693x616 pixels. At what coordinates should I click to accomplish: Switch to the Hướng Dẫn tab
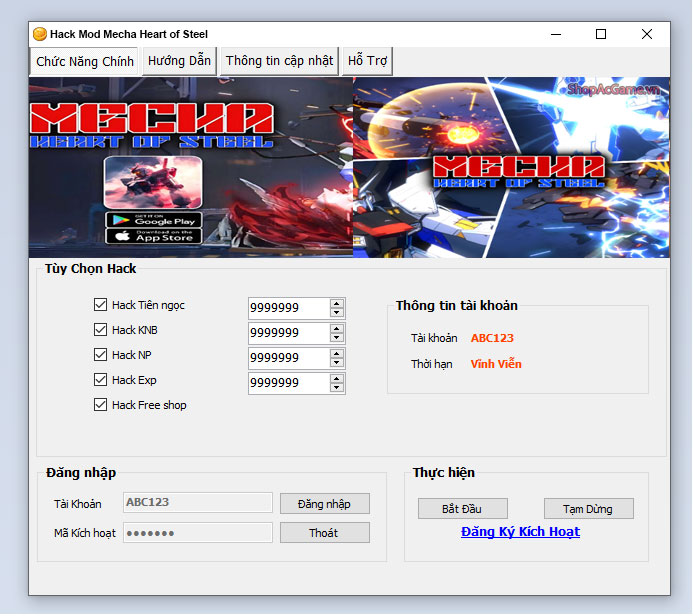coord(179,61)
